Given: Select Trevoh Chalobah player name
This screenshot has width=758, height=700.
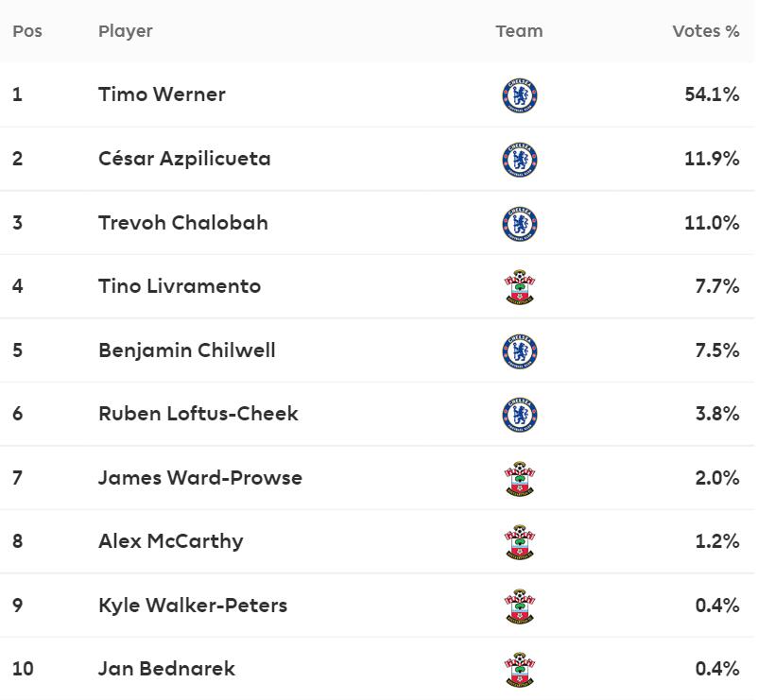Looking at the screenshot, I should (x=183, y=223).
